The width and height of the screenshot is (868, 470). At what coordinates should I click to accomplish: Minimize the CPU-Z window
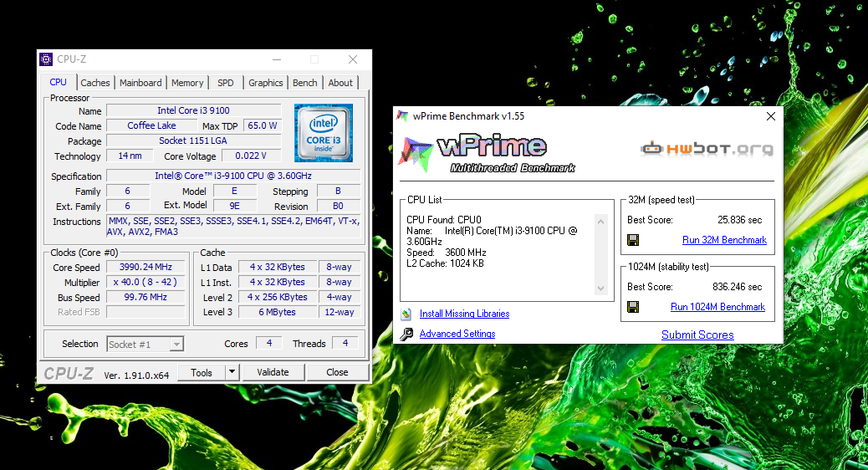277,59
